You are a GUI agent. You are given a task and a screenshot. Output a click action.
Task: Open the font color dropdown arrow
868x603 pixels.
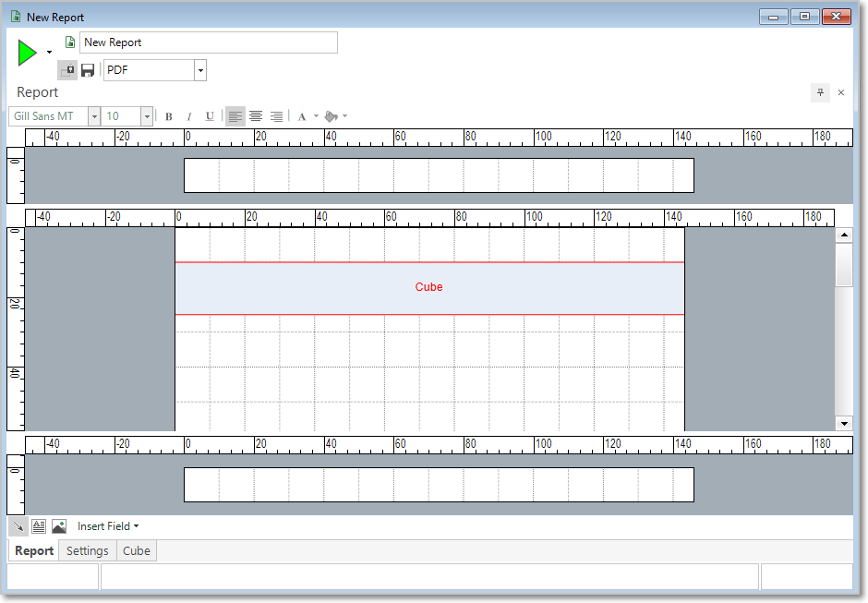pos(316,116)
